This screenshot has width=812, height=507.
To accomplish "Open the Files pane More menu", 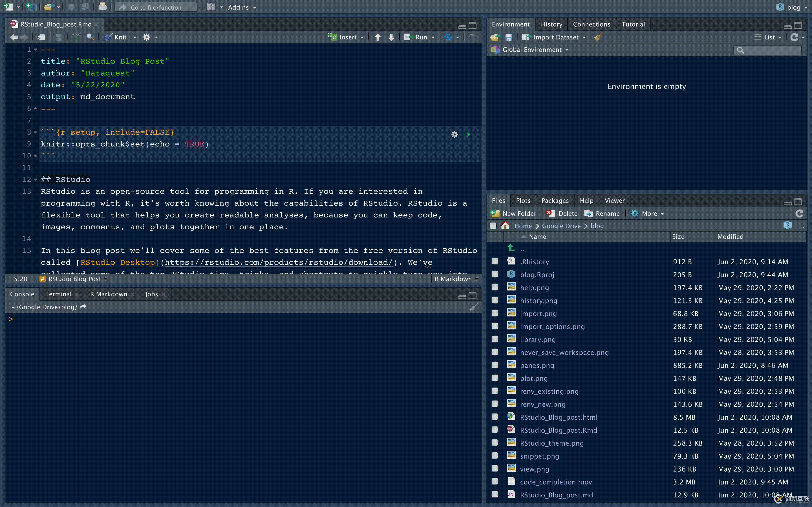I will [x=648, y=214].
